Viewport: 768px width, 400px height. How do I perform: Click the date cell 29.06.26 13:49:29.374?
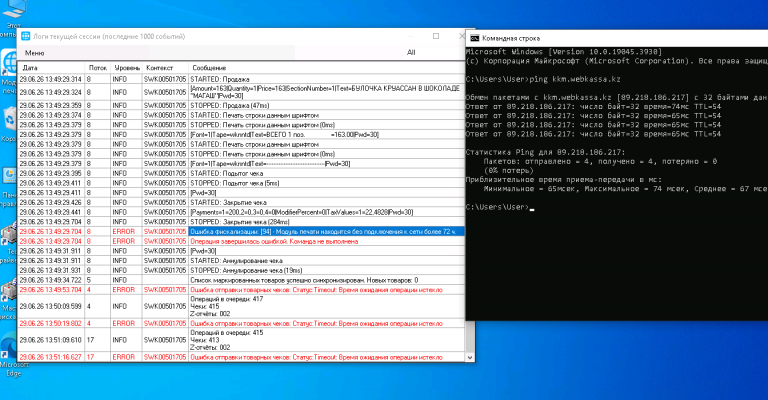(51, 115)
